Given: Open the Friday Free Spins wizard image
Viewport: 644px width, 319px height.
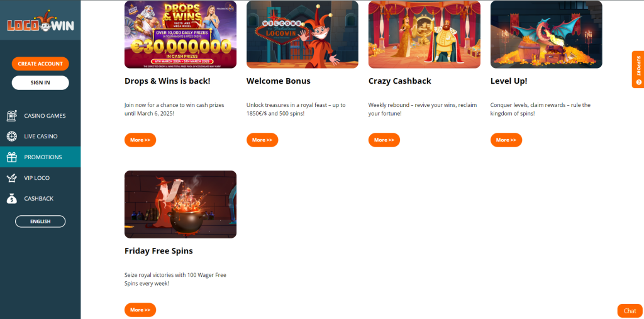Looking at the screenshot, I should 180,204.
